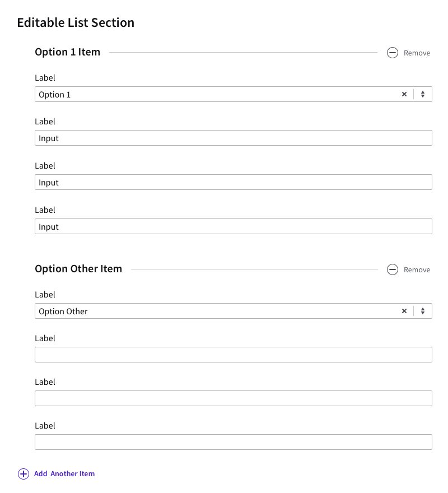The height and width of the screenshot is (493, 448).
Task: Select the Option 1 combo box field
Action: point(168,94)
